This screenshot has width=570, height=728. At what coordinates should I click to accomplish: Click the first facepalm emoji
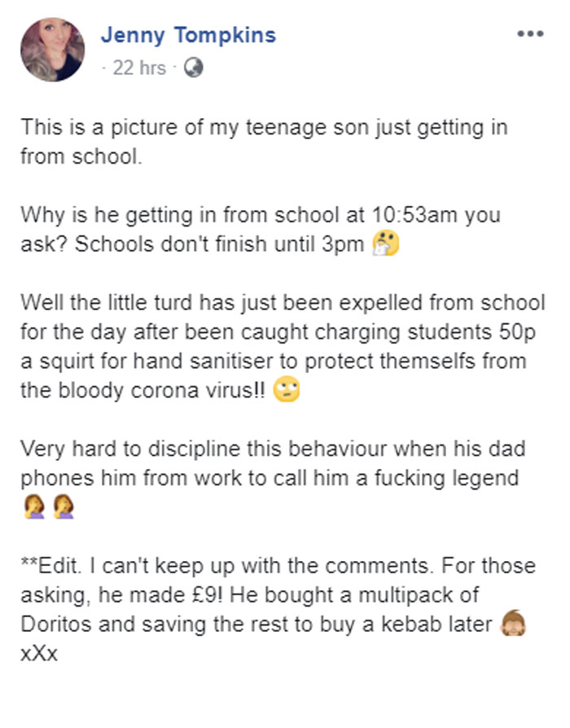click(33, 507)
